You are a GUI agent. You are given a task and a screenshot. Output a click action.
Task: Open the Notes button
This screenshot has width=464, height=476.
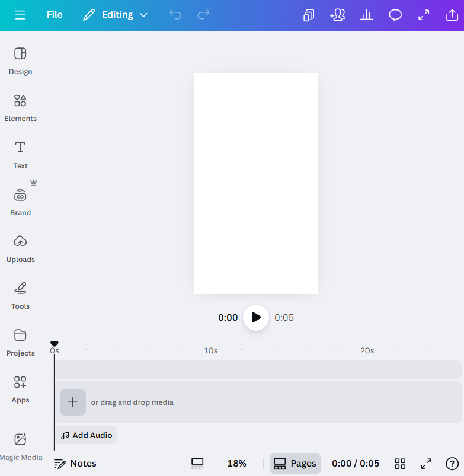[75, 464]
